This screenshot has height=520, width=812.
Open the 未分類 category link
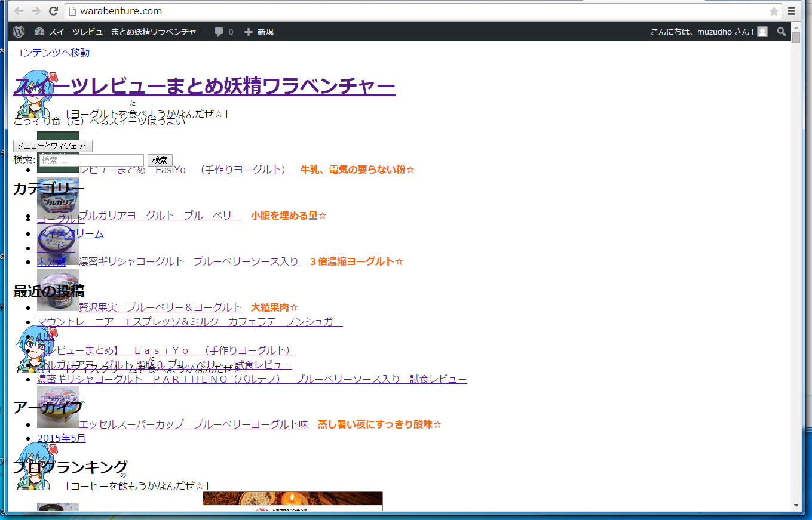point(51,261)
